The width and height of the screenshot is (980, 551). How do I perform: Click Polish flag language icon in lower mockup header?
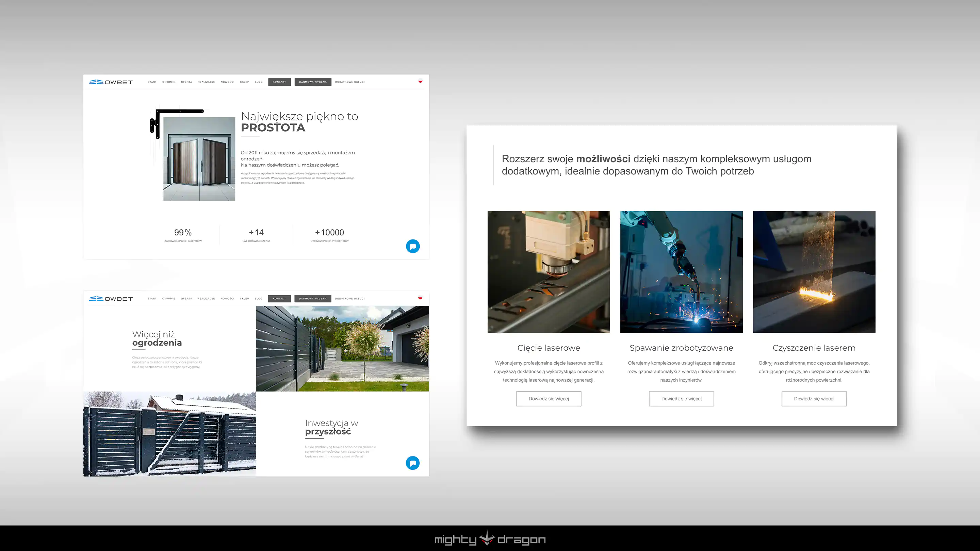420,297
